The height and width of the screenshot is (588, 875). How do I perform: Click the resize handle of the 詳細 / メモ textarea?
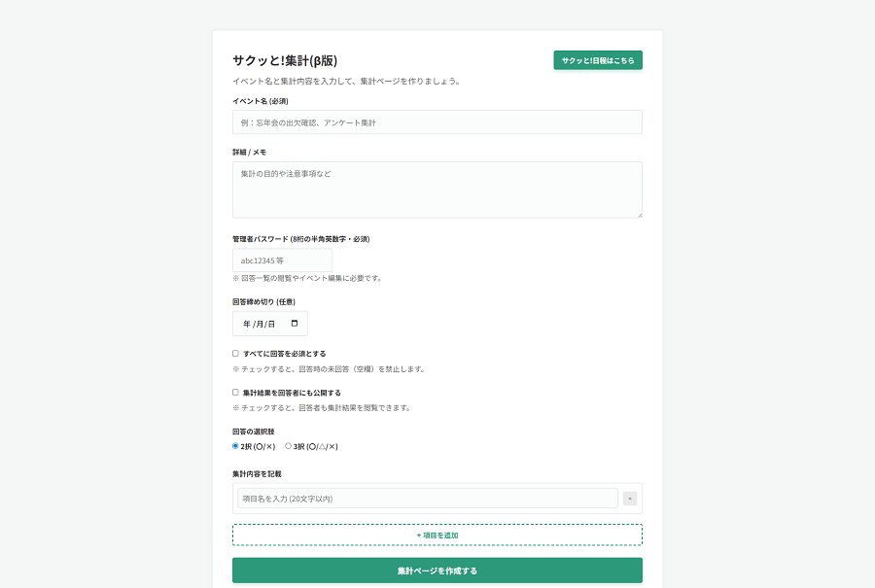[x=638, y=214]
